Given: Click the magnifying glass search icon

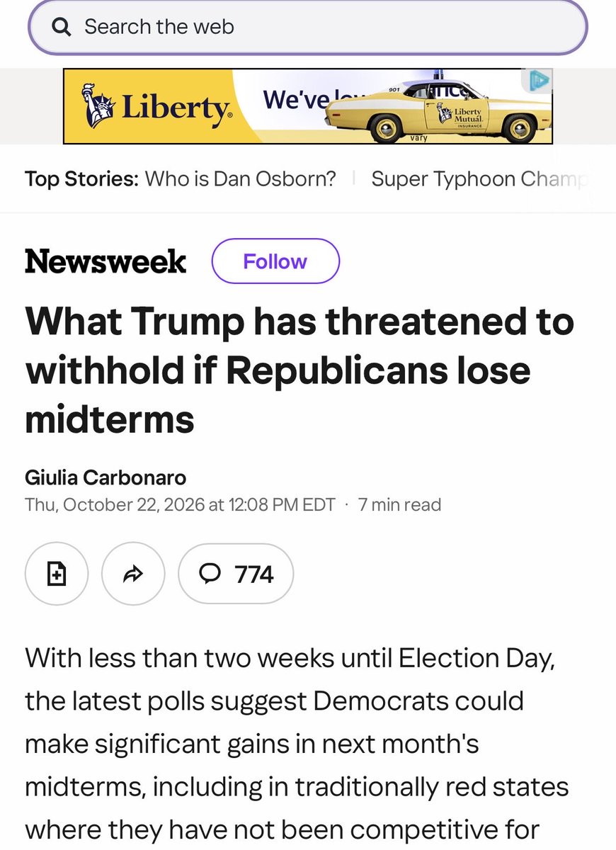Looking at the screenshot, I should coord(62,27).
